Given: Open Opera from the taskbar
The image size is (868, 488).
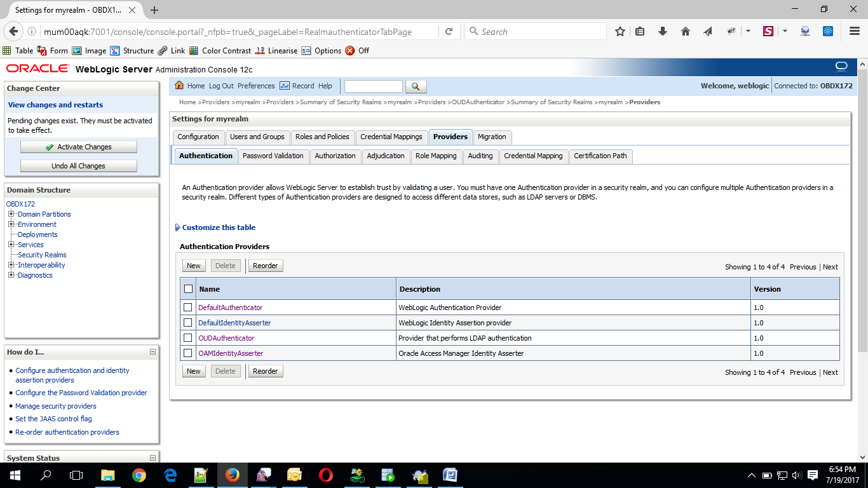Looking at the screenshot, I should click(x=325, y=475).
